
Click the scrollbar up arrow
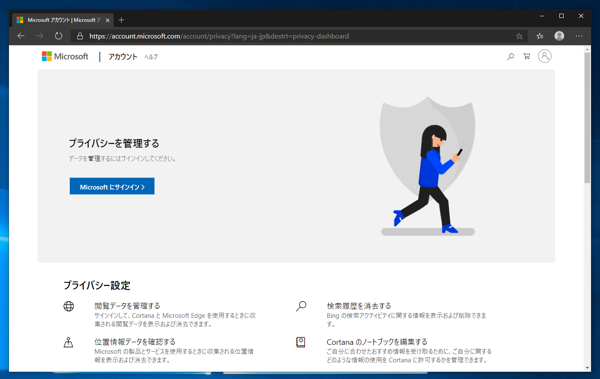[587, 49]
